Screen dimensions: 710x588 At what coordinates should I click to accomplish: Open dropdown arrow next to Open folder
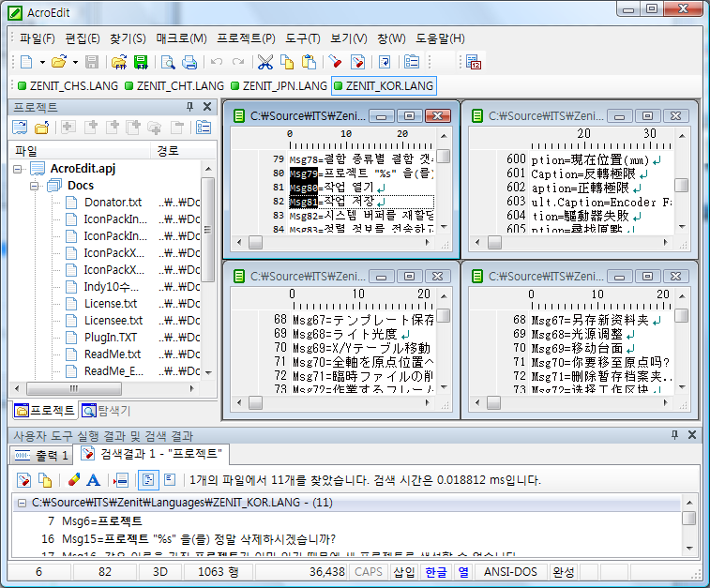tap(75, 63)
